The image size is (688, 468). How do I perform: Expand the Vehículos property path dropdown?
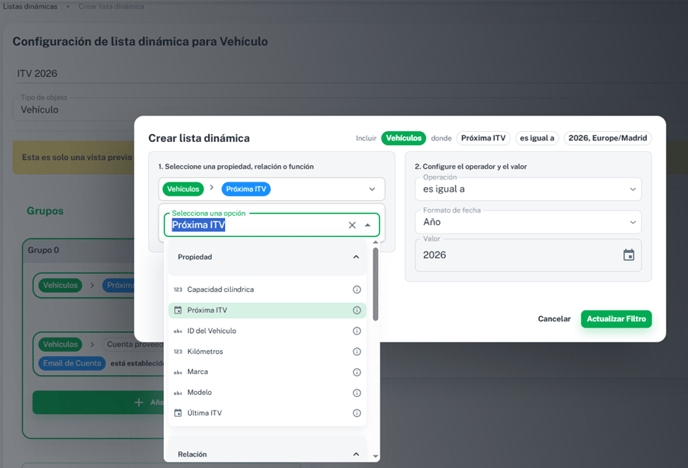pyautogui.click(x=372, y=189)
